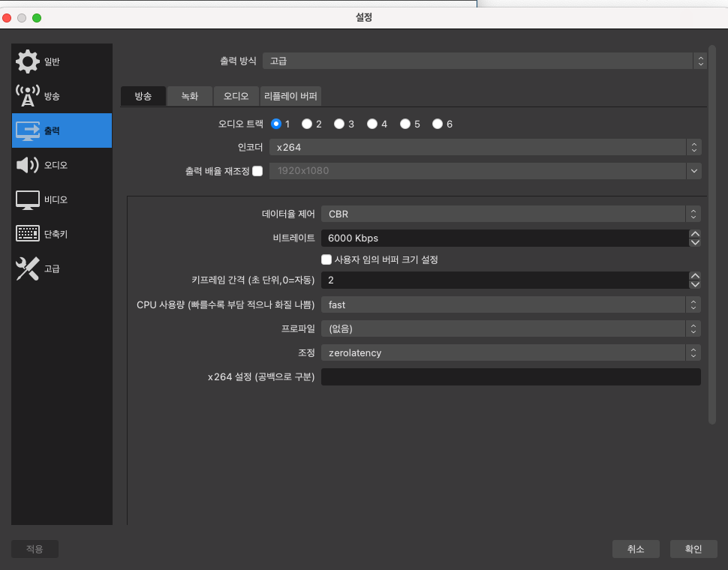
Task: Click the 확인 button
Action: [693, 549]
